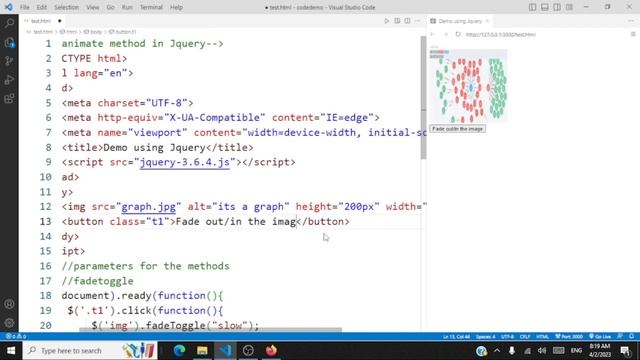The width and height of the screenshot is (640, 360).
Task: Open the Search view in the activity bar
Action: [x=9, y=23]
